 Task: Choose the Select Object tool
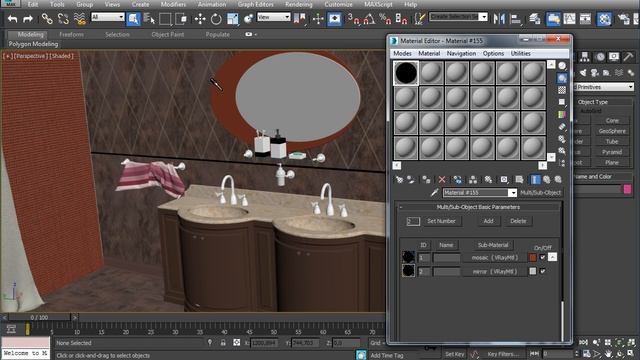point(133,19)
